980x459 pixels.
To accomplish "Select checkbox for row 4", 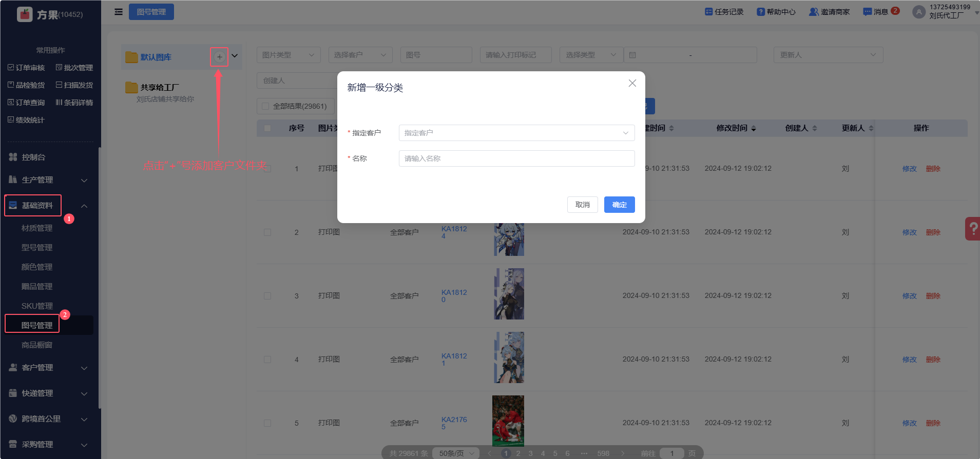I will pos(267,360).
